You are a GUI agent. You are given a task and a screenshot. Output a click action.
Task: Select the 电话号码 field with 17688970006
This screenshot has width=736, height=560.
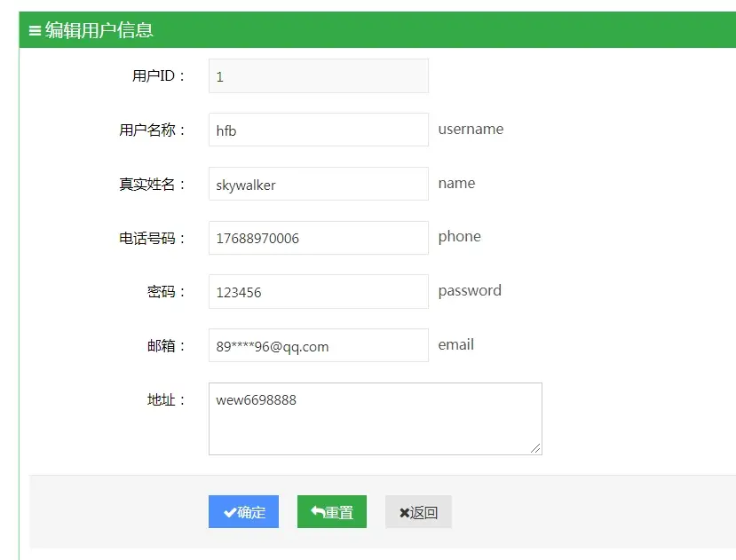coord(318,238)
